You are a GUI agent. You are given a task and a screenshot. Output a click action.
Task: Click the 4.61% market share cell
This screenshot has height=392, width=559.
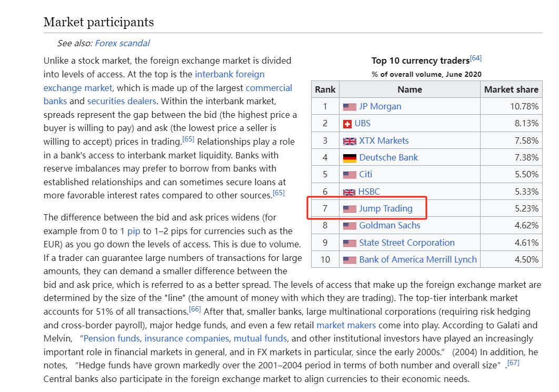(511, 243)
